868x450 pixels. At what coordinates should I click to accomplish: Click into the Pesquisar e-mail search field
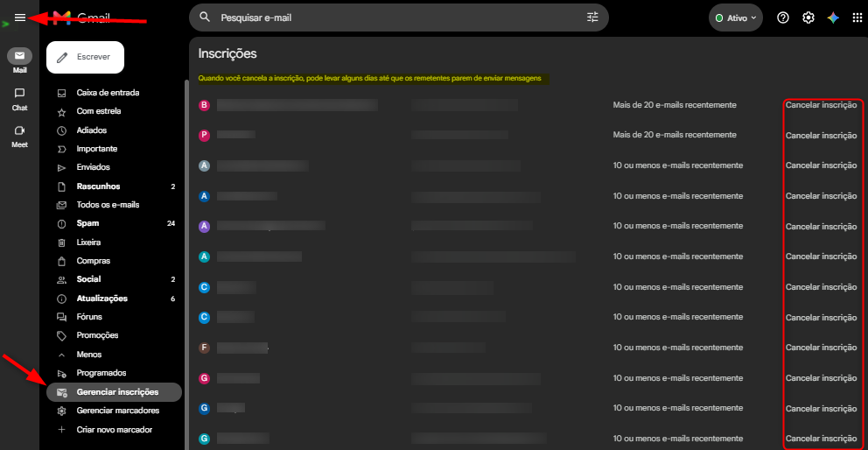[x=399, y=18]
